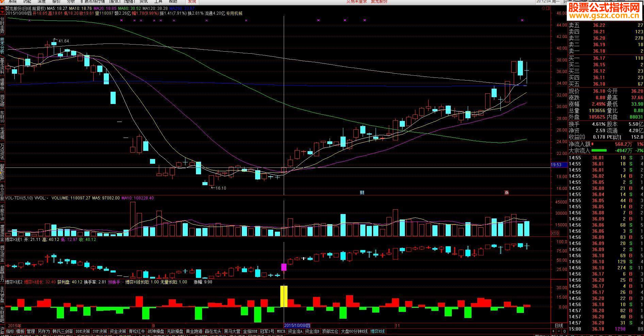Click the 模板 button at bottom bar
644x336 pixels.
pos(20,331)
